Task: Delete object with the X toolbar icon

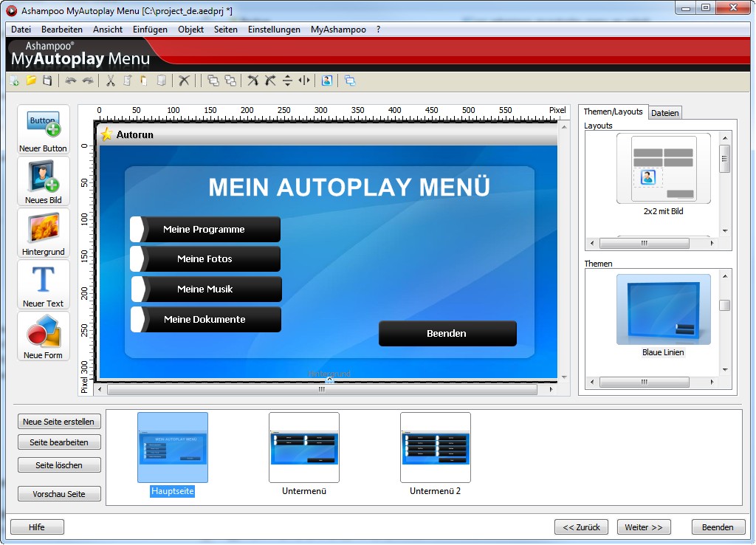Action: [x=184, y=80]
